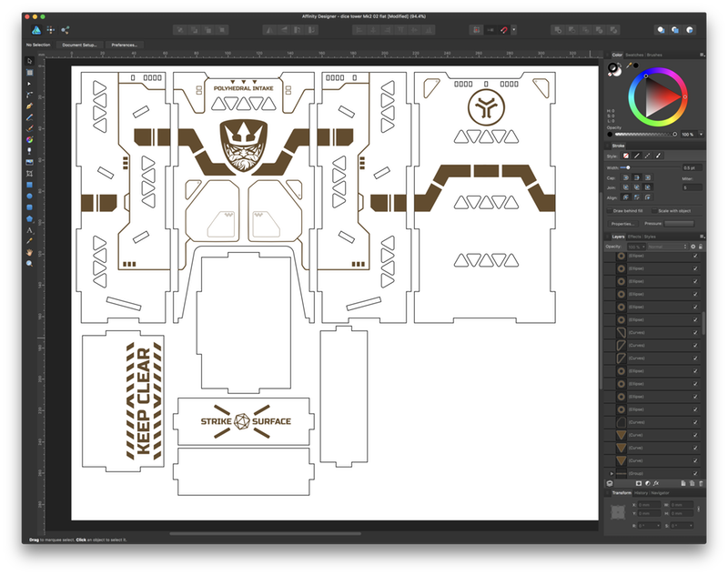Image resolution: width=728 pixels, height=575 pixels.
Task: Set stroke style to Dash Line
Action: click(647, 156)
